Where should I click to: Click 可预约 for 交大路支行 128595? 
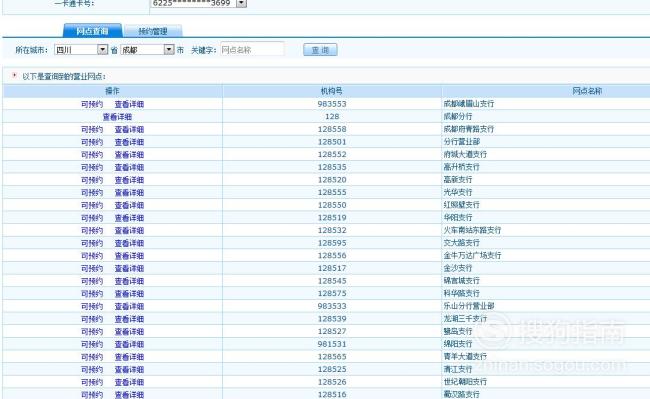point(92,243)
